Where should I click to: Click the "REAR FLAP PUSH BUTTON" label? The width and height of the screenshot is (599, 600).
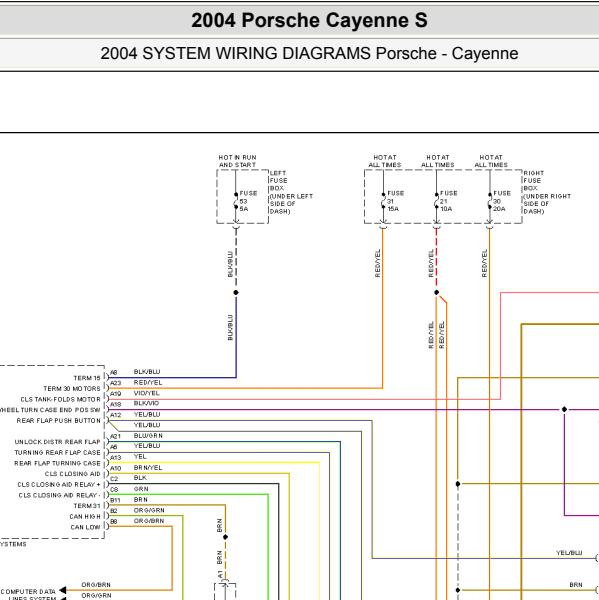(59, 421)
